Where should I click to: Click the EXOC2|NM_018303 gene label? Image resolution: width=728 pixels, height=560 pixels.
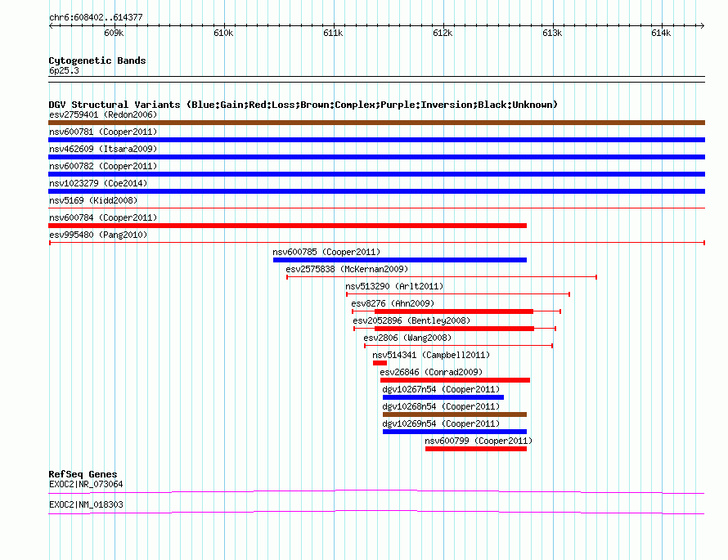(x=86, y=504)
